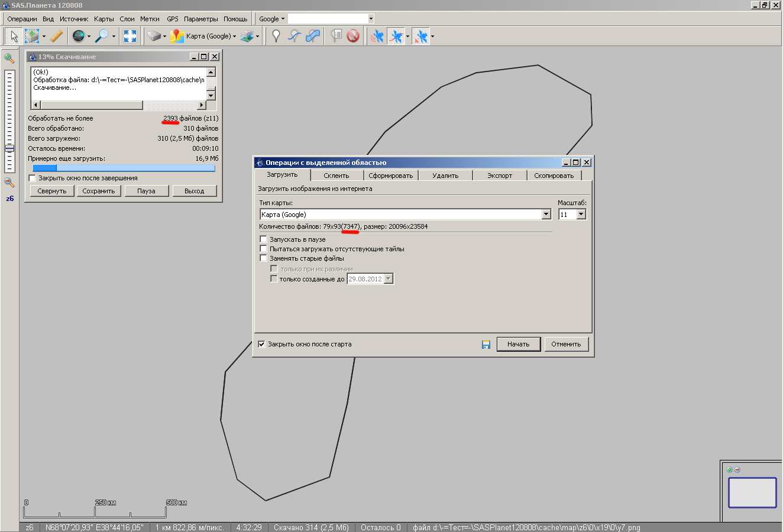Select the ruler distance measurement tool

[56, 36]
